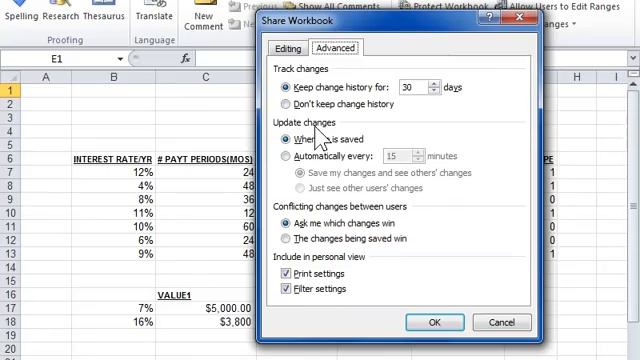Select row 16 header
Screen dimensions: 640x360
10,294
